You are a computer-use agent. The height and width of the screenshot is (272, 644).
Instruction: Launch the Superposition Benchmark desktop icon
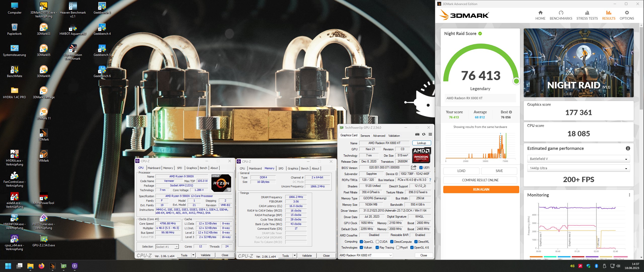pyautogui.click(x=73, y=52)
